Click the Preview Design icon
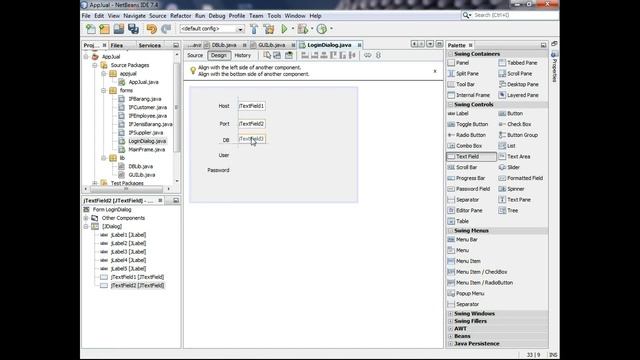 pyautogui.click(x=289, y=55)
